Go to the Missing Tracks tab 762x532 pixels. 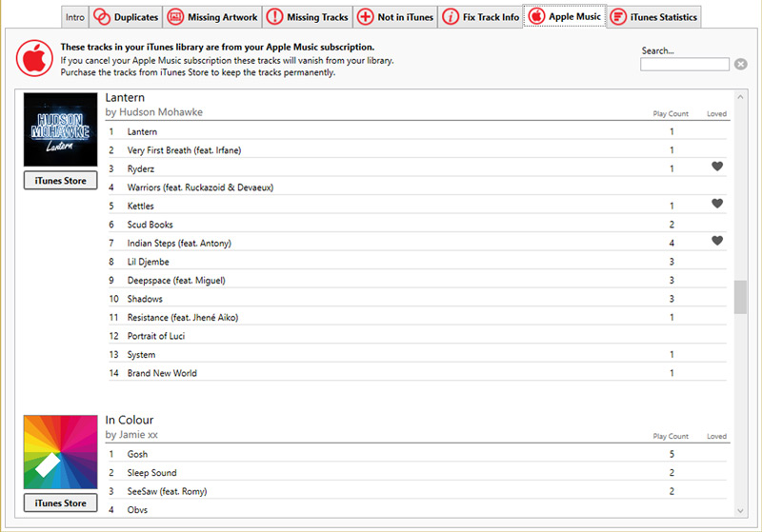click(308, 17)
